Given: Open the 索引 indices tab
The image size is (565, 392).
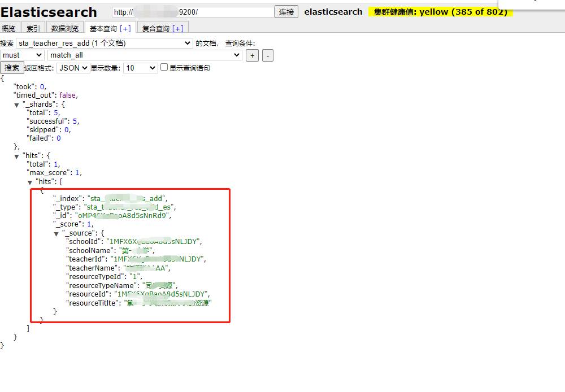Looking at the screenshot, I should pyautogui.click(x=33, y=28).
